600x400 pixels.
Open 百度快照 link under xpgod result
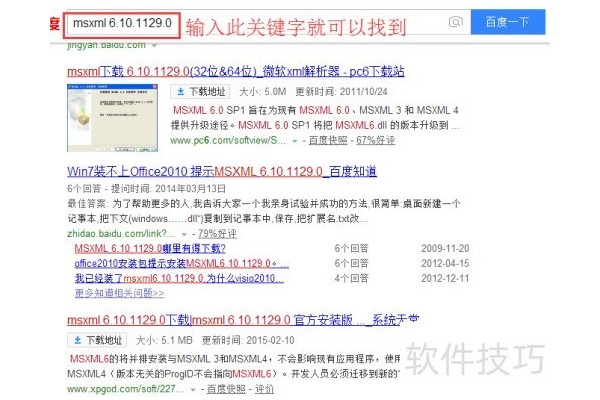[226, 389]
